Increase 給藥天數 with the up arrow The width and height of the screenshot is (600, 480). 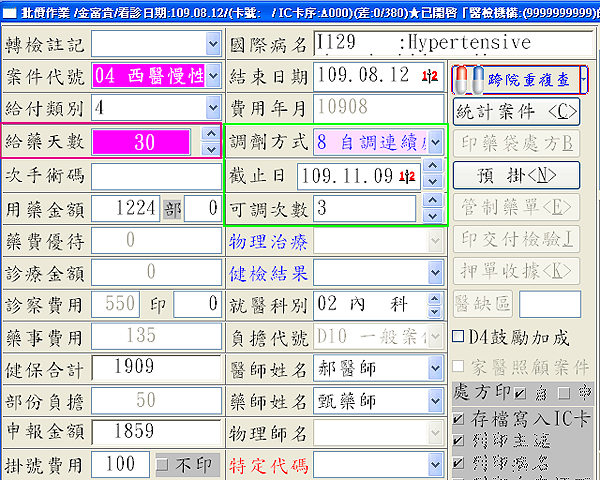[210, 134]
